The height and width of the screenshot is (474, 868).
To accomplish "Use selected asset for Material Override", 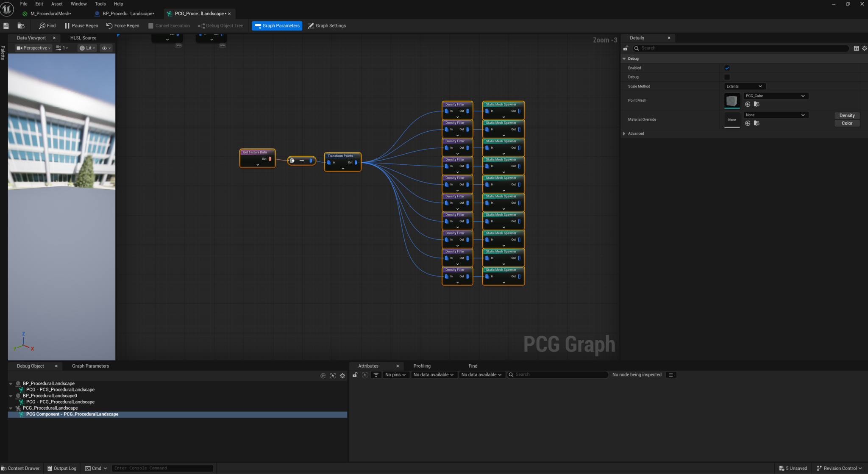I will (748, 123).
